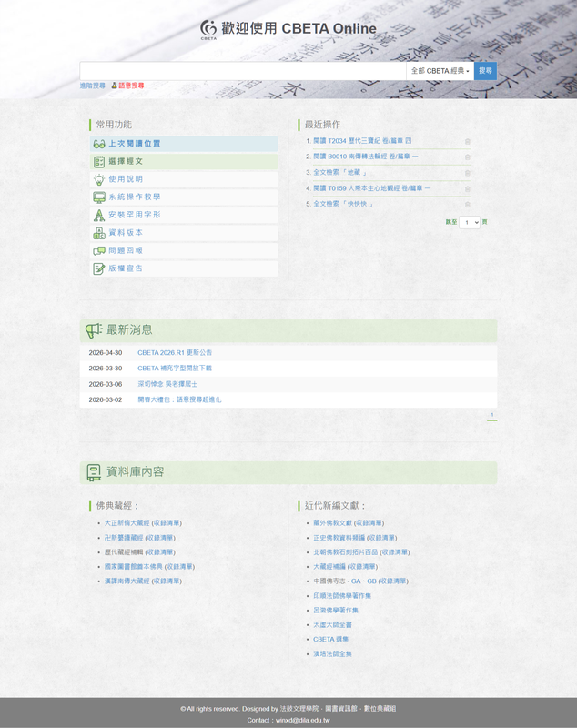This screenshot has width=577, height=728.
Task: Open the 演培法師全集 link
Action: [x=332, y=653]
